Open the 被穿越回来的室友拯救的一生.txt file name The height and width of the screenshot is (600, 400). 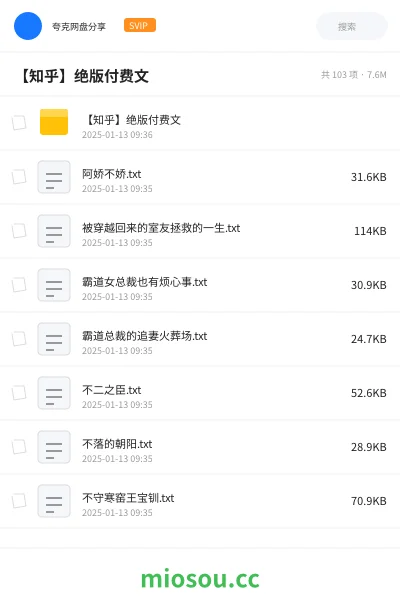(161, 228)
